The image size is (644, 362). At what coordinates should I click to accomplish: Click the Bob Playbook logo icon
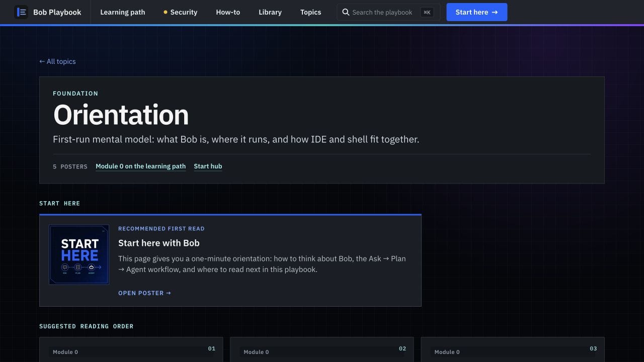click(21, 12)
